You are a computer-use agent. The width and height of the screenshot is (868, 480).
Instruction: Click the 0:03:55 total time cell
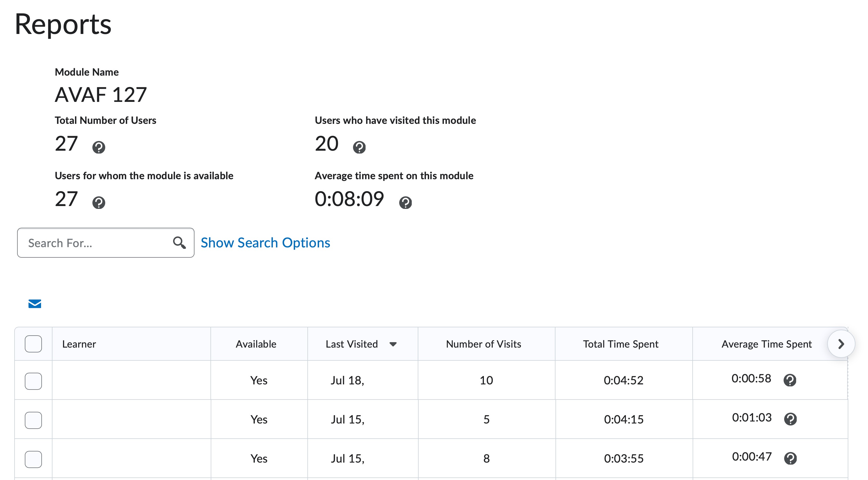pos(623,458)
